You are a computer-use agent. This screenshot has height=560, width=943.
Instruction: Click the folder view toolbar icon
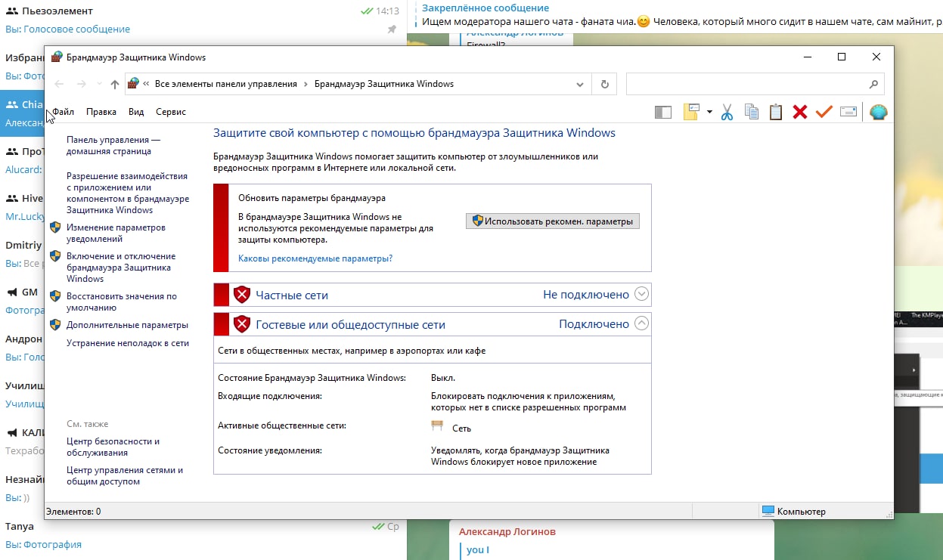click(x=691, y=112)
